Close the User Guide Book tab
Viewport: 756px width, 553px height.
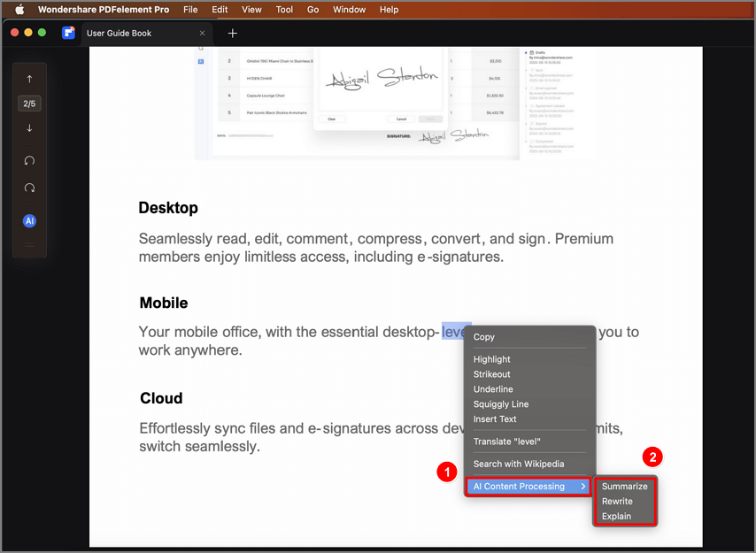202,34
